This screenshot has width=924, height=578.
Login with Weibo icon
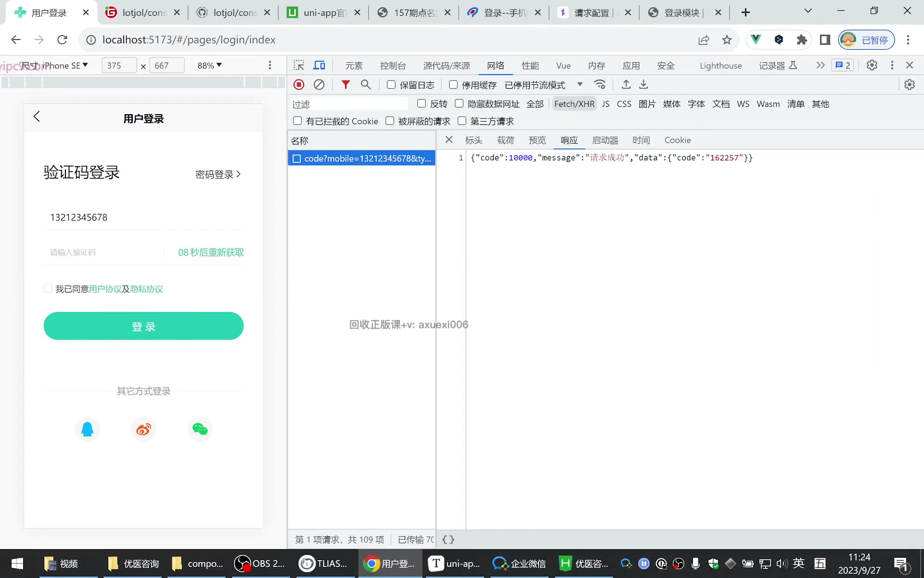coord(143,429)
